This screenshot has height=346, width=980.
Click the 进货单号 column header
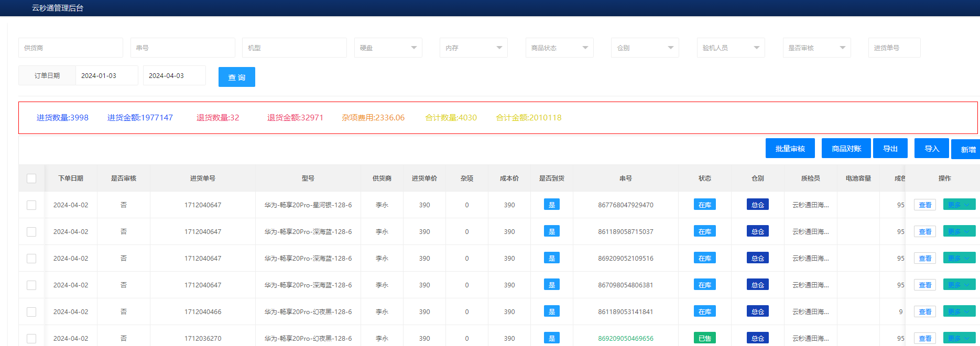[203, 178]
